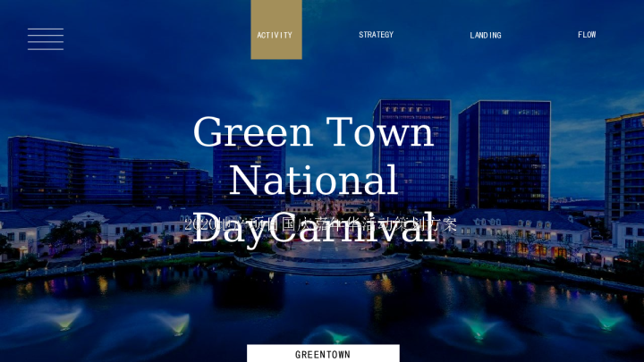
Task: Click the fountain just left of GREENTOWN
Action: [x=176, y=324]
